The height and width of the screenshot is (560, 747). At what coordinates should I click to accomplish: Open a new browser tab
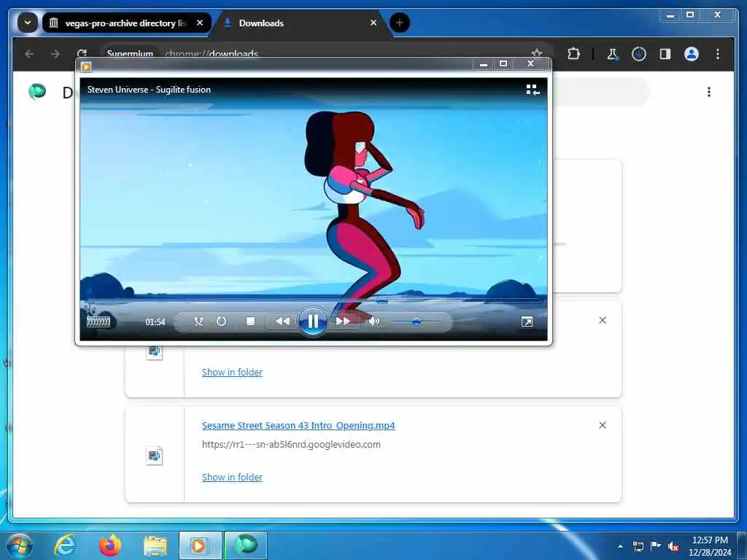coord(399,23)
